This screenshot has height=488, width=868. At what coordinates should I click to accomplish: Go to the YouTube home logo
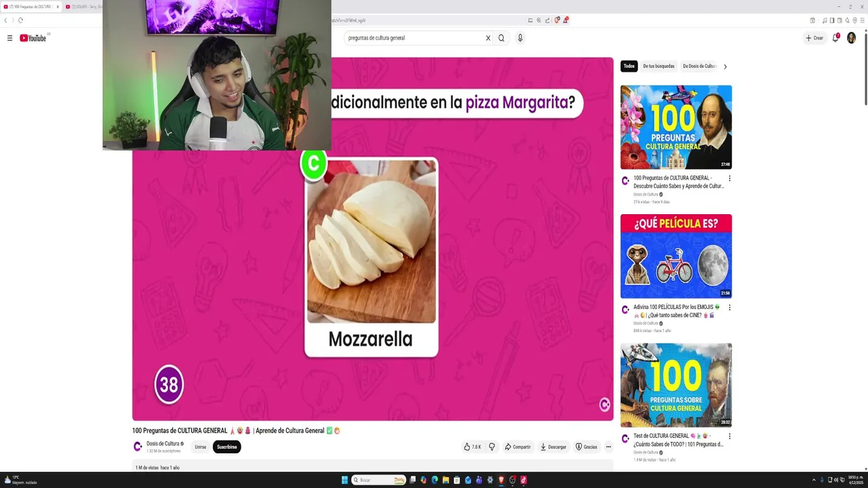click(33, 38)
